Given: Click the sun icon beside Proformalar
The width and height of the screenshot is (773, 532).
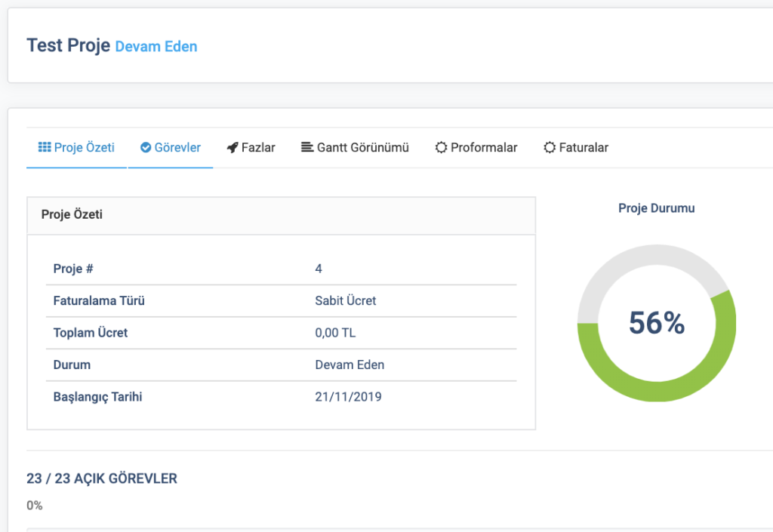Looking at the screenshot, I should click(x=441, y=147).
